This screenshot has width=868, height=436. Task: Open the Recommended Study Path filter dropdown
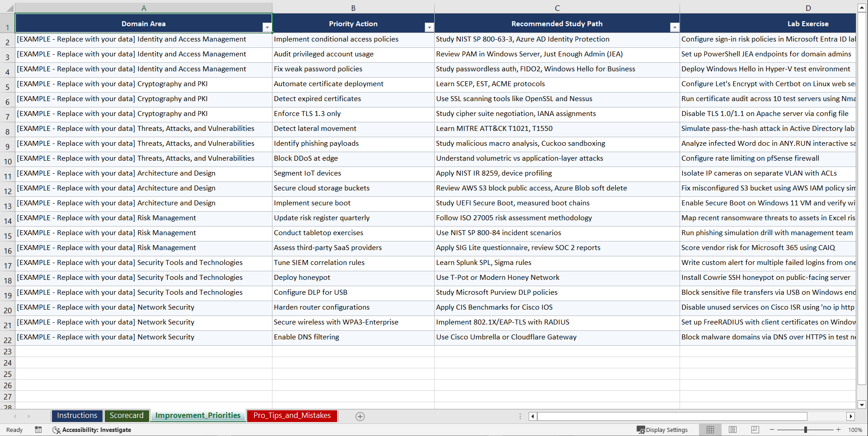pyautogui.click(x=675, y=27)
